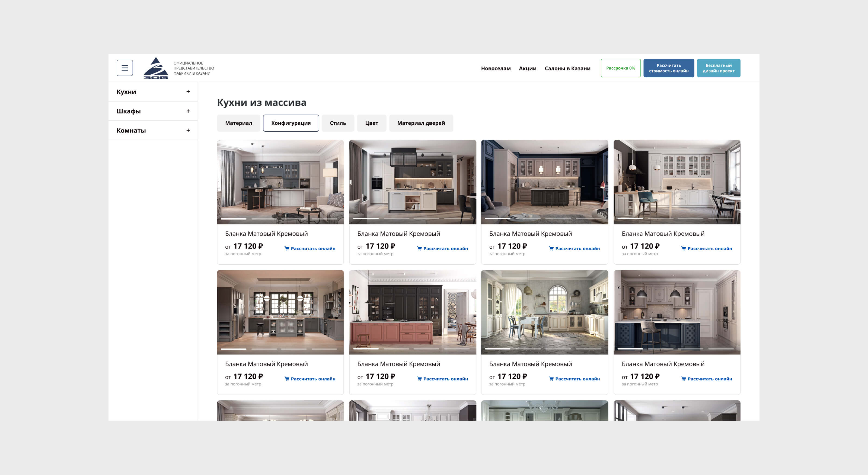The width and height of the screenshot is (868, 475).
Task: Click cart icon in second row, fourth card
Action: (x=683, y=379)
